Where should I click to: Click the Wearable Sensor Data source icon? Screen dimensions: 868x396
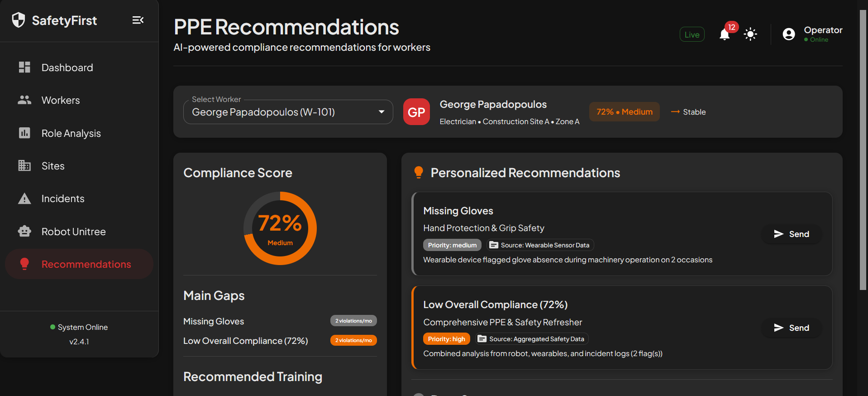point(494,245)
